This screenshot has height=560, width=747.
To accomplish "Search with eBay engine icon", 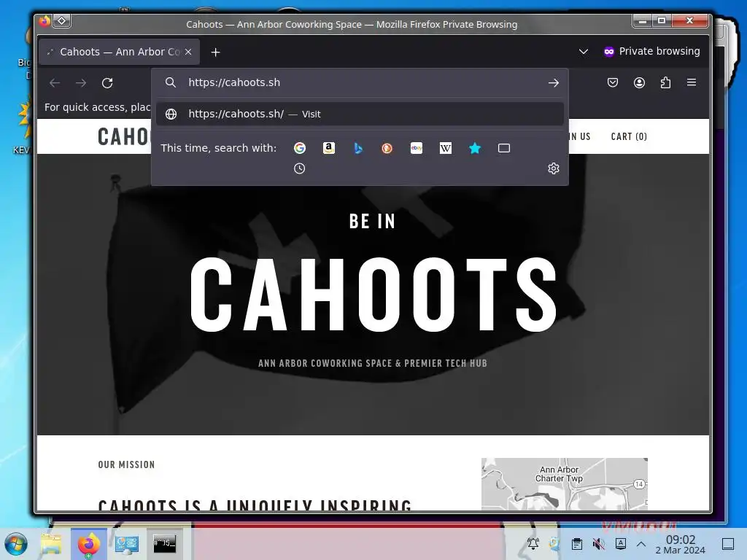I will (x=417, y=148).
